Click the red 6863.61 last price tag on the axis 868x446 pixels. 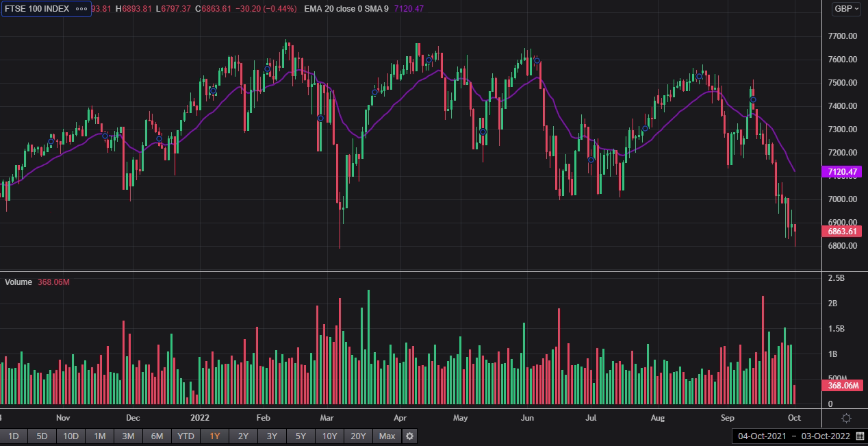841,232
